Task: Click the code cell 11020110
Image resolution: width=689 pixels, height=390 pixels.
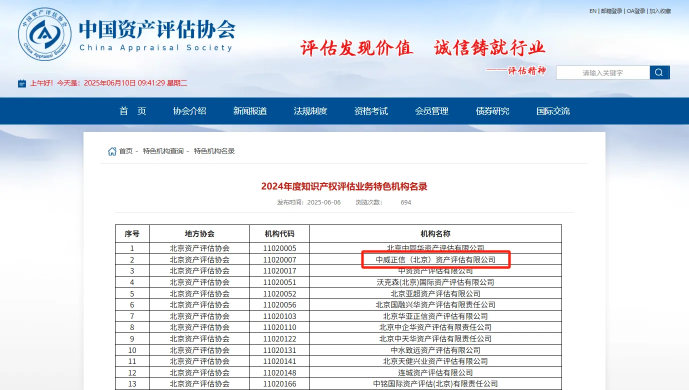Action: [279, 327]
